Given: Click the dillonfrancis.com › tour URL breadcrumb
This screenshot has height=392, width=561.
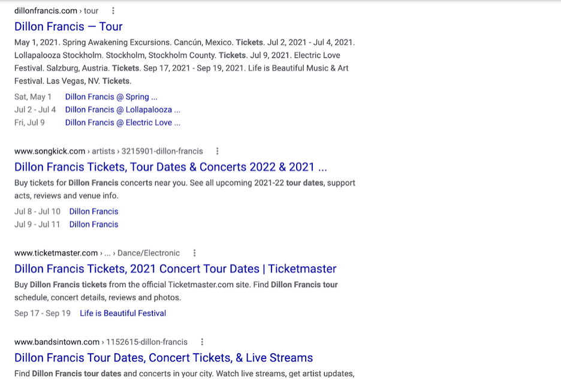Looking at the screenshot, I should click(56, 11).
